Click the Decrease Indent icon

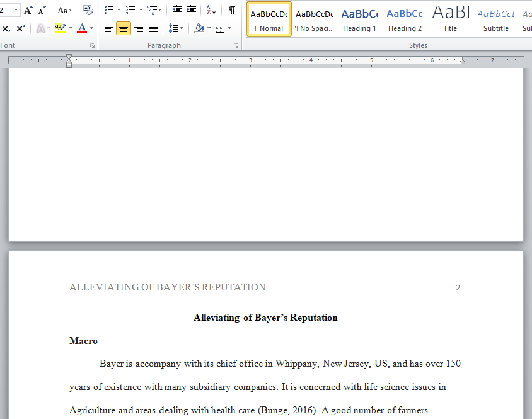coord(177,10)
